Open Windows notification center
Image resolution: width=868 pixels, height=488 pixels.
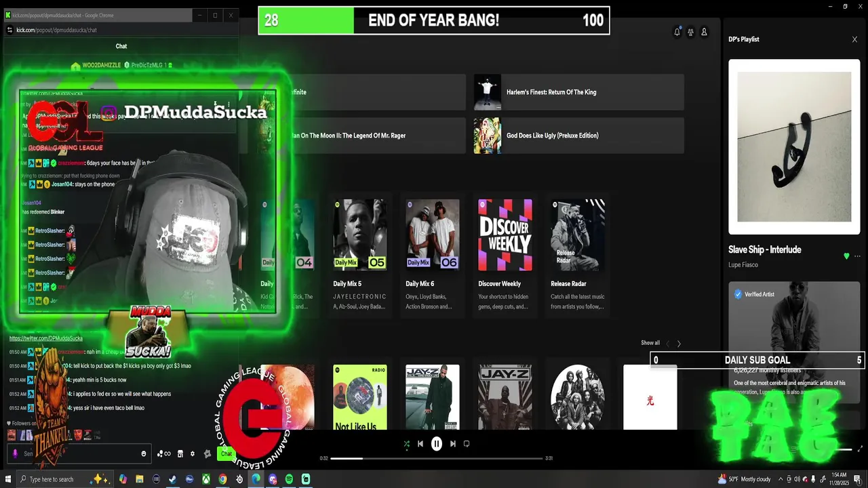click(x=857, y=479)
